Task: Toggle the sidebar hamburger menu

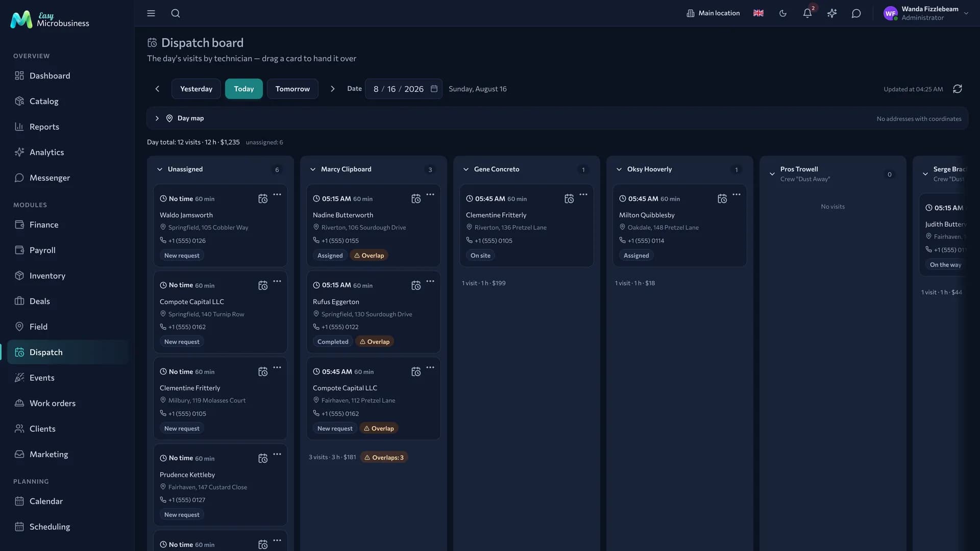Action: (x=151, y=13)
